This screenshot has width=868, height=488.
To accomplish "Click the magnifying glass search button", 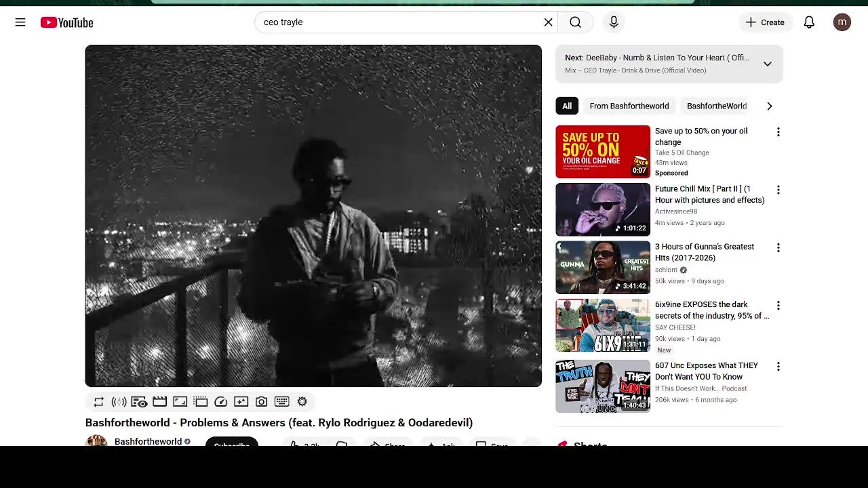I will click(576, 22).
